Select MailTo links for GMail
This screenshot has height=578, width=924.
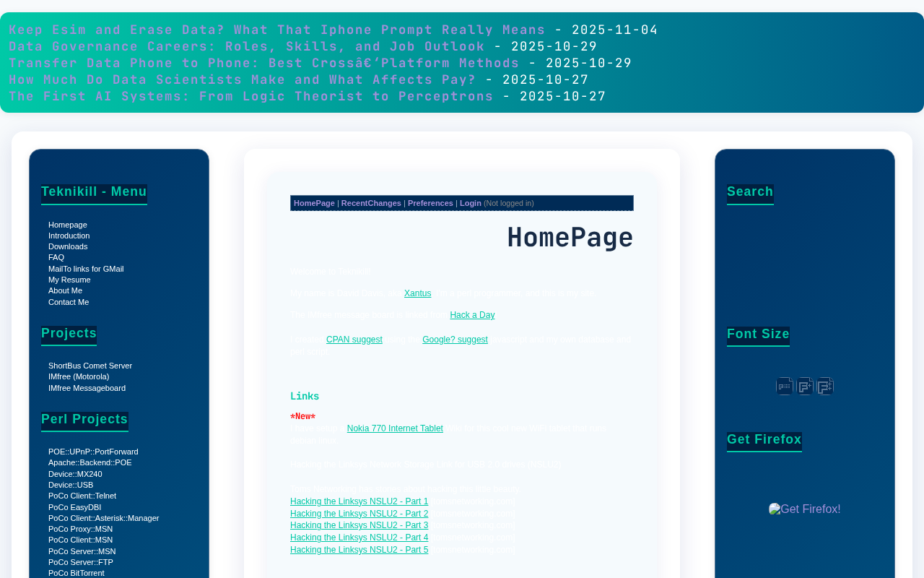click(x=86, y=269)
